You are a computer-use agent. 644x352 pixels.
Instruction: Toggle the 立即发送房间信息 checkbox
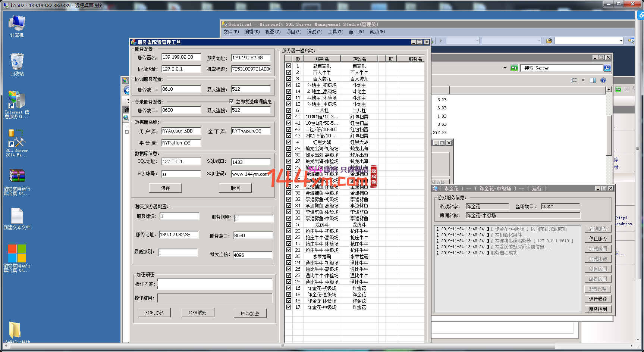click(232, 102)
